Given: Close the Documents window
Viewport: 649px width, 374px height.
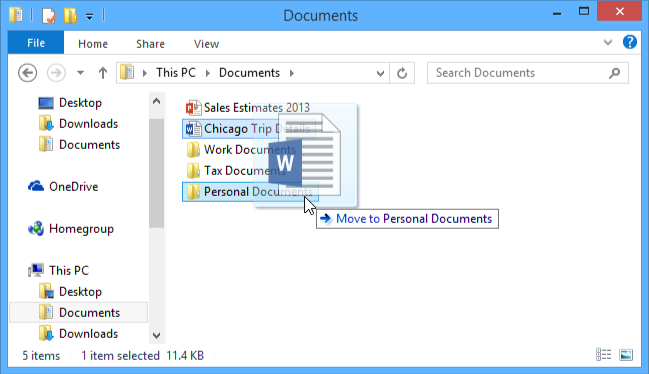Looking at the screenshot, I should coord(620,11).
